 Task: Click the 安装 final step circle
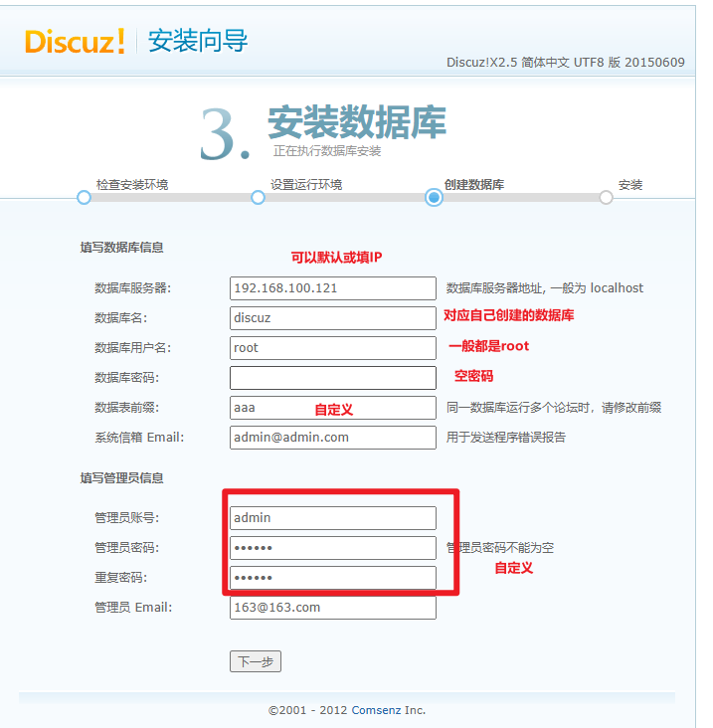(x=606, y=197)
